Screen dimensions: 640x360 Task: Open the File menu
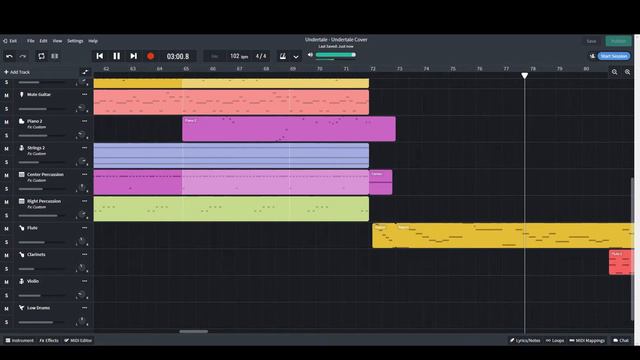tap(31, 41)
